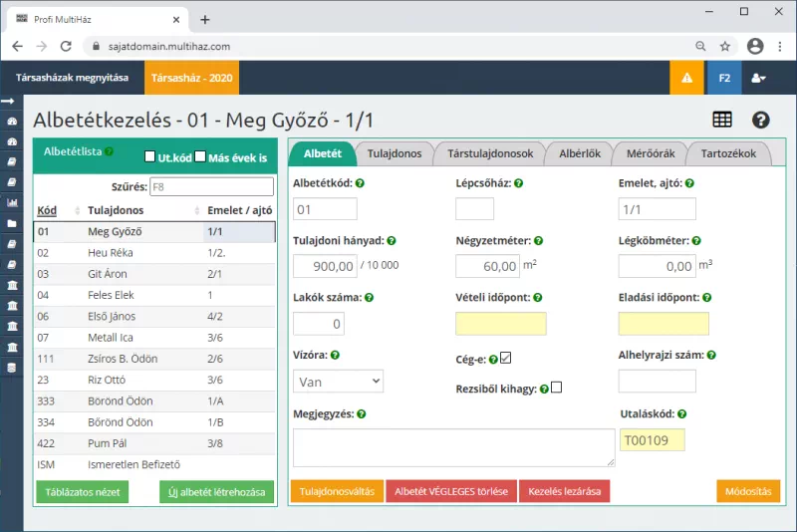797x532 pixels.
Task: Tick the Más évek is checkbox
Action: coord(200,157)
